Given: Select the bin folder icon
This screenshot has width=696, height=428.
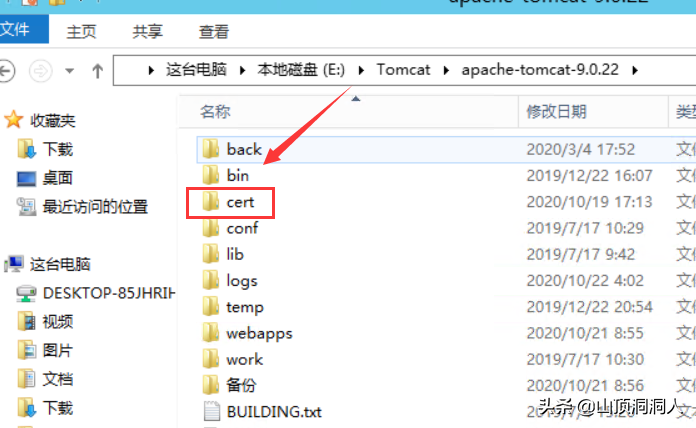Looking at the screenshot, I should coord(210,175).
